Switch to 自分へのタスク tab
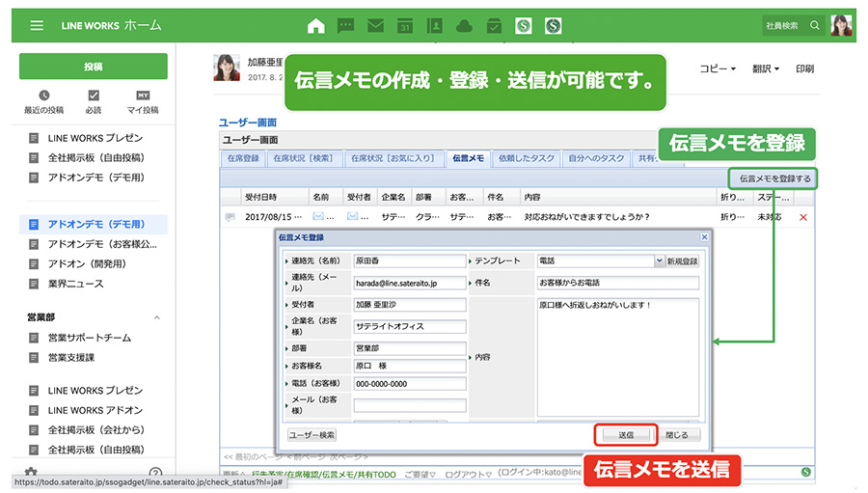The height and width of the screenshot is (493, 868). (596, 158)
